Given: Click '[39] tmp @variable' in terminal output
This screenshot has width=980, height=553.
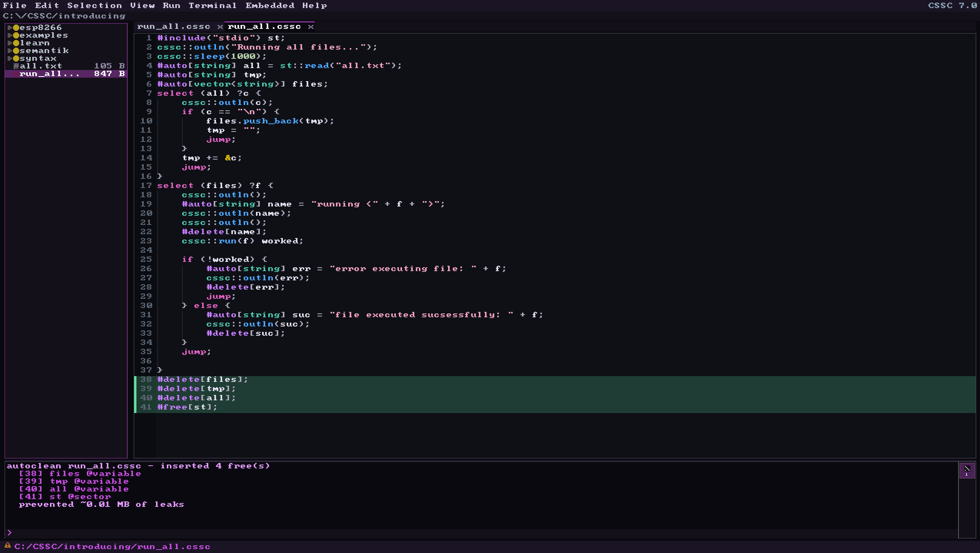Looking at the screenshot, I should (x=74, y=481).
